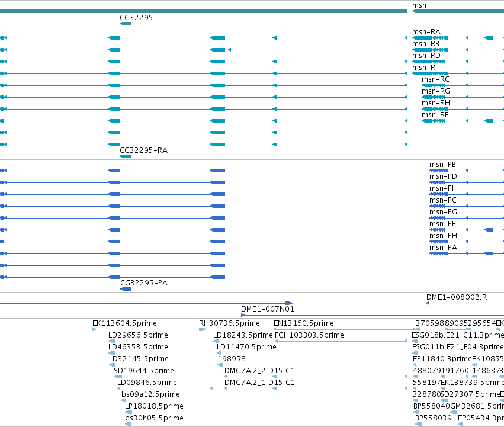
Task: Click the DME1-008002.R label
Action: [x=457, y=297]
